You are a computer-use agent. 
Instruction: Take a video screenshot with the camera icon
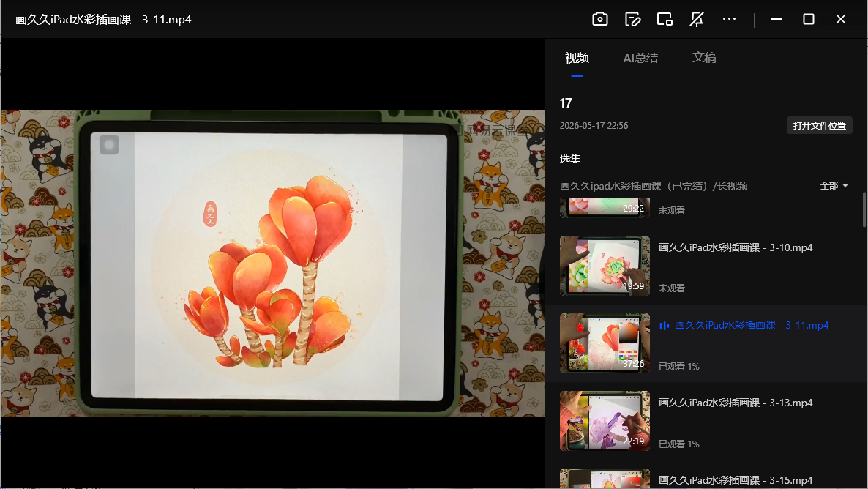pos(600,19)
